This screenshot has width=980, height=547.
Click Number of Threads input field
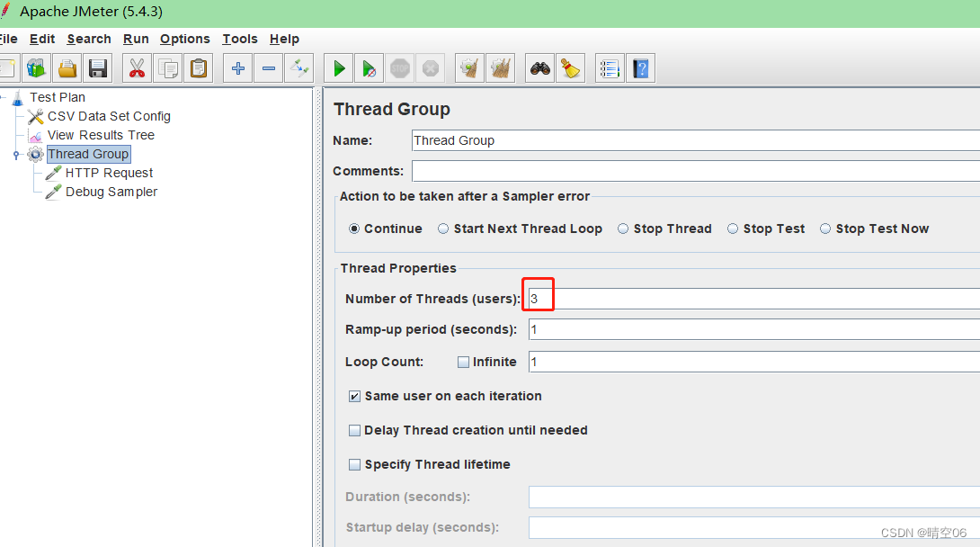(754, 299)
